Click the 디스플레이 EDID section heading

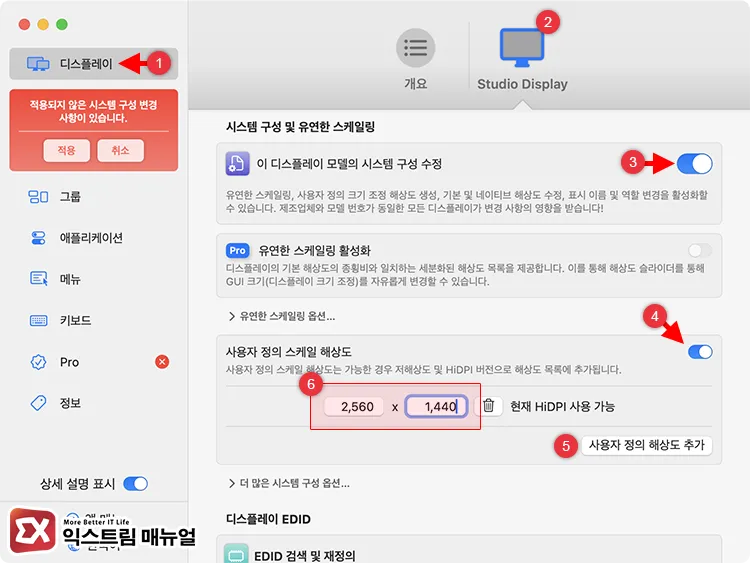pyautogui.click(x=268, y=519)
